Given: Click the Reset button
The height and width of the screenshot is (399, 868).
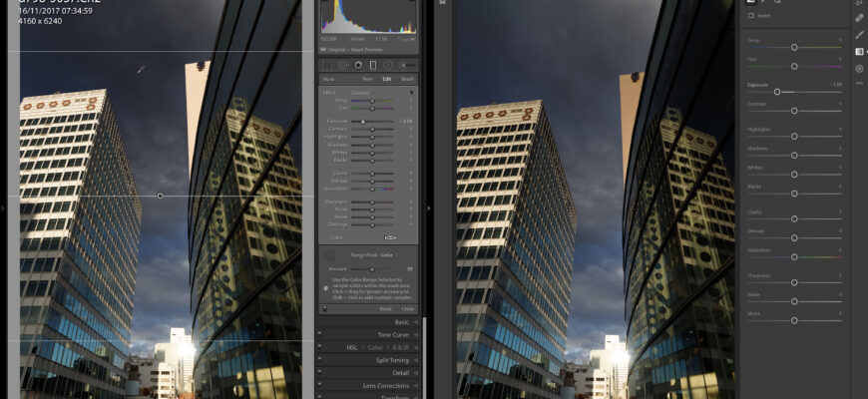Looking at the screenshot, I should 385,309.
